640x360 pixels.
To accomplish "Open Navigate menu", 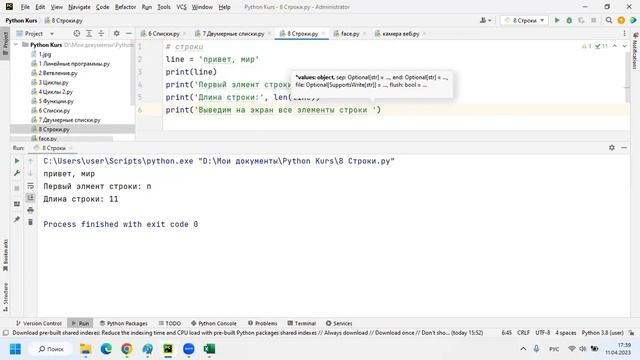I will (x=79, y=7).
